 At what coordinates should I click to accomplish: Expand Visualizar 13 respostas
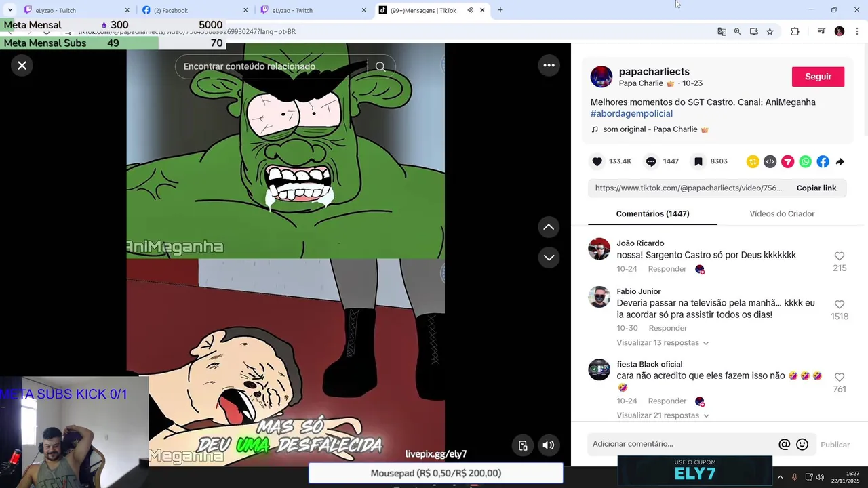pos(663,343)
